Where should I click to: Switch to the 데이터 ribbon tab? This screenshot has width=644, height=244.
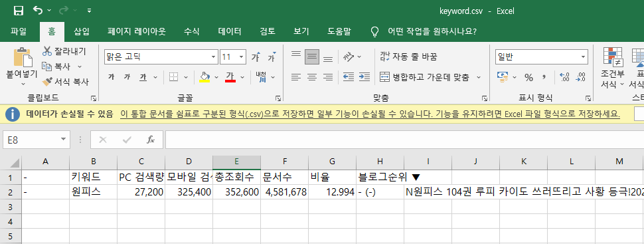coord(230,32)
